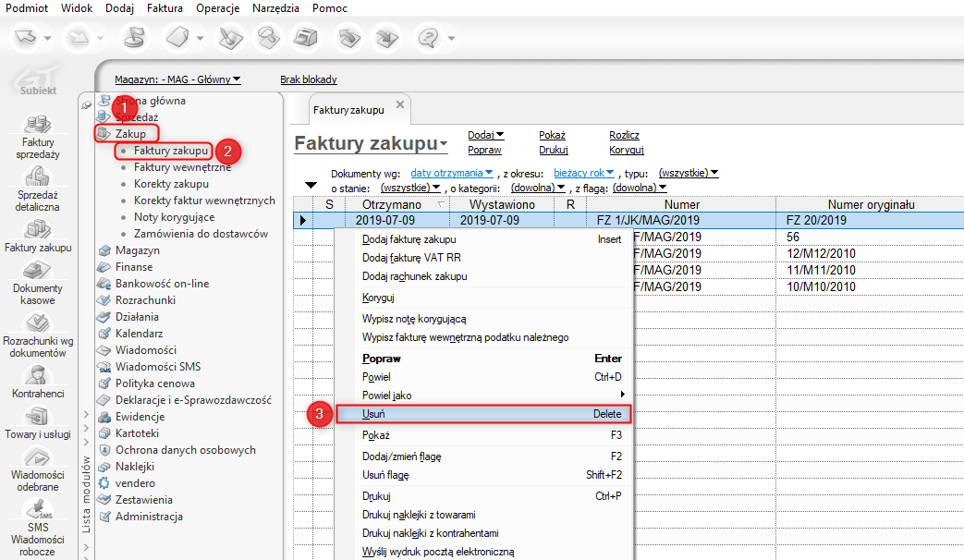Screen dimensions: 964x560
Task: Select Usuń in the context menu
Action: [x=374, y=414]
